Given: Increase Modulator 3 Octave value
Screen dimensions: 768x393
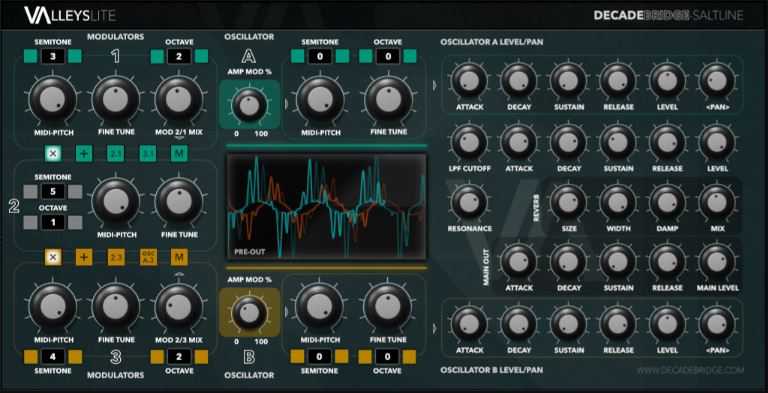Looking at the screenshot, I should click(201, 357).
